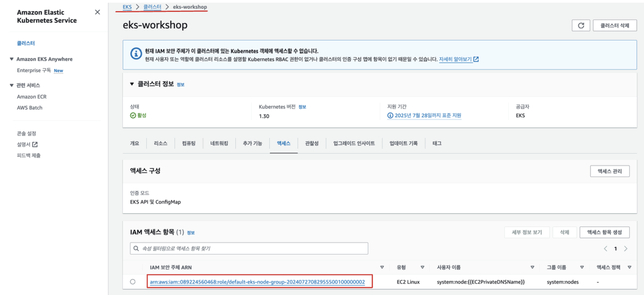Switch to the 태그 tab
The width and height of the screenshot is (644, 295).
pos(437,143)
